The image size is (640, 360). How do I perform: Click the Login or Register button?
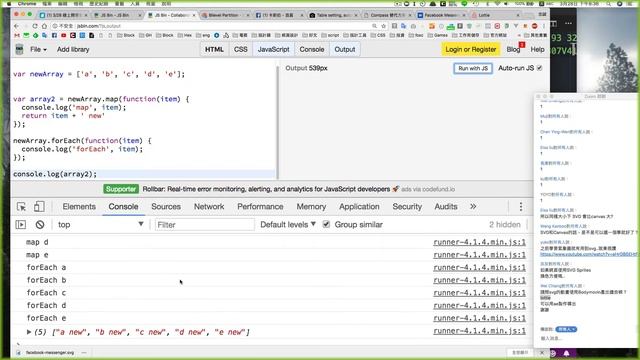[471, 49]
